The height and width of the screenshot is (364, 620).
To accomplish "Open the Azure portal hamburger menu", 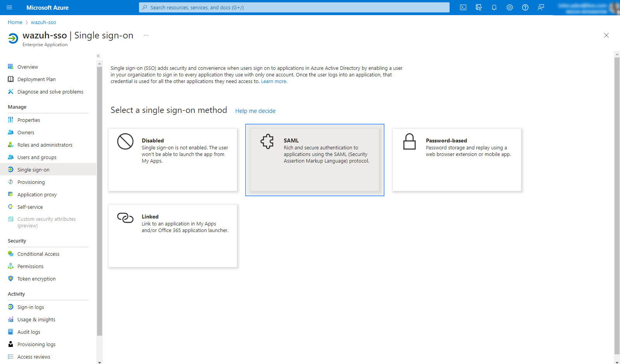I will (x=9, y=7).
